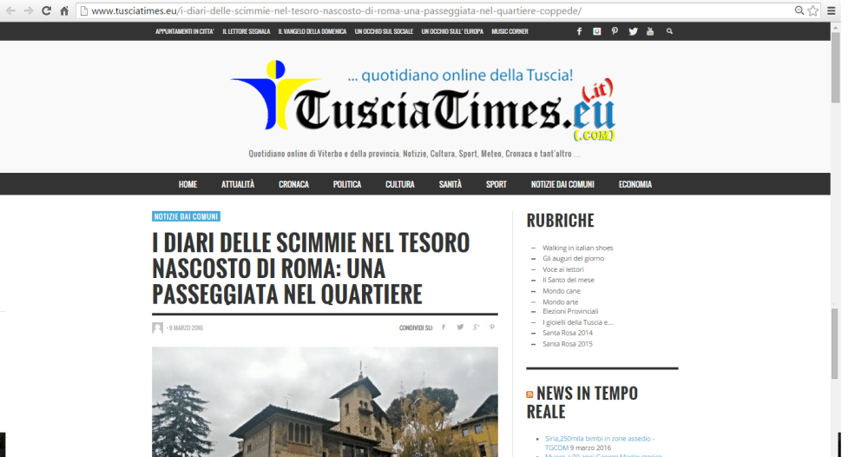Click the browser address bar URL
The height and width of the screenshot is (457, 868).
[x=337, y=10]
